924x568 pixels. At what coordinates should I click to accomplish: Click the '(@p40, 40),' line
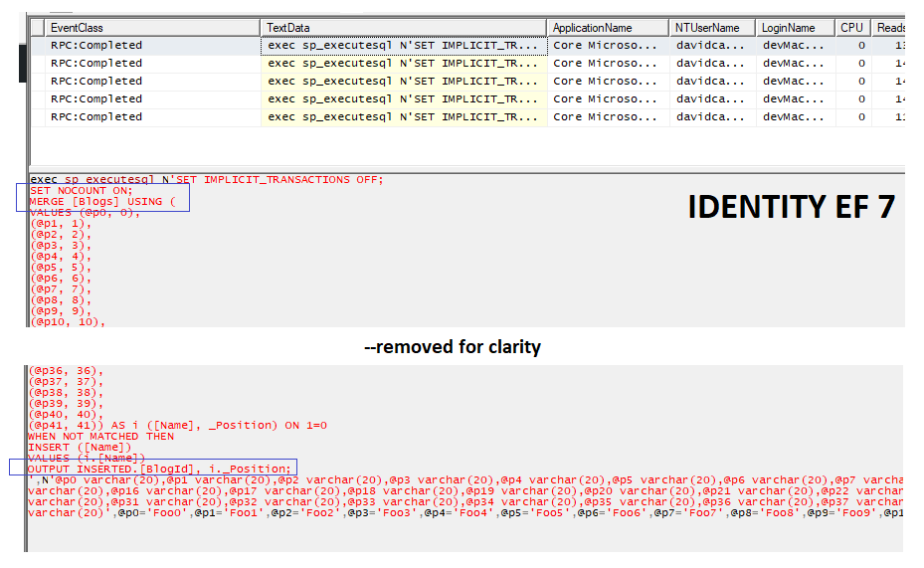[66, 414]
